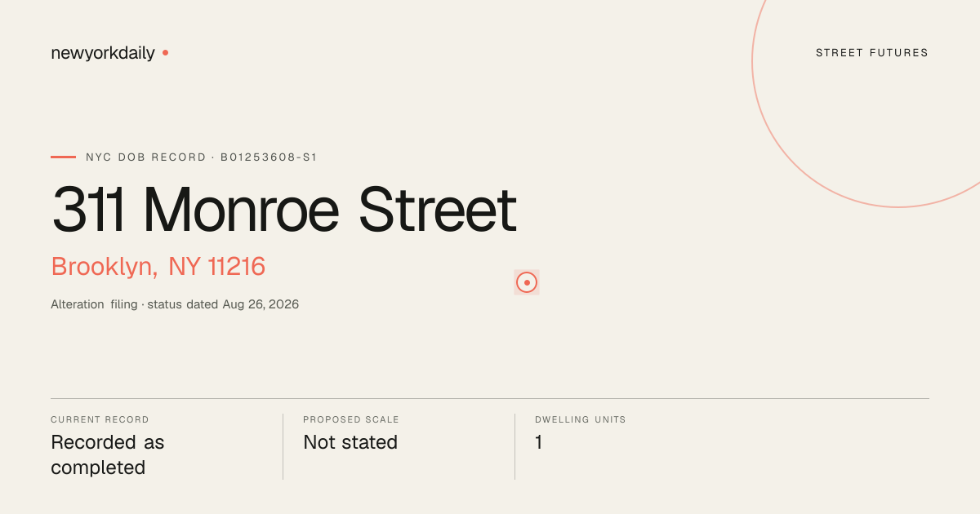The width and height of the screenshot is (980, 514).
Task: Select the dwelling units value 1
Action: coord(539,442)
